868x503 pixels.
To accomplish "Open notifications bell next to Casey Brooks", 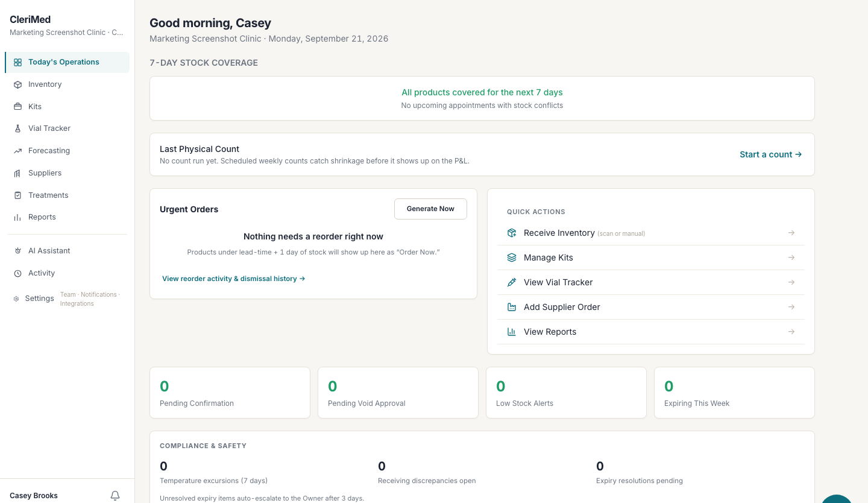I will click(x=115, y=496).
